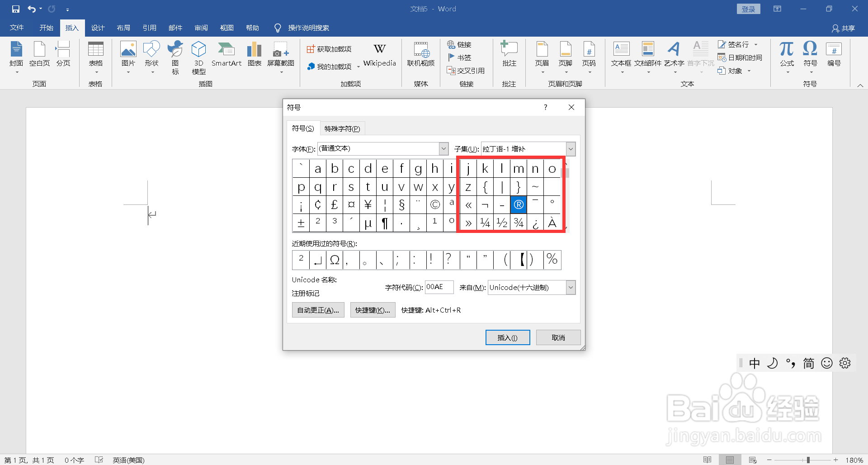Viewport: 868px width, 465px height.
Task: Toggle IME Chinese/English mode (中)
Action: click(755, 363)
